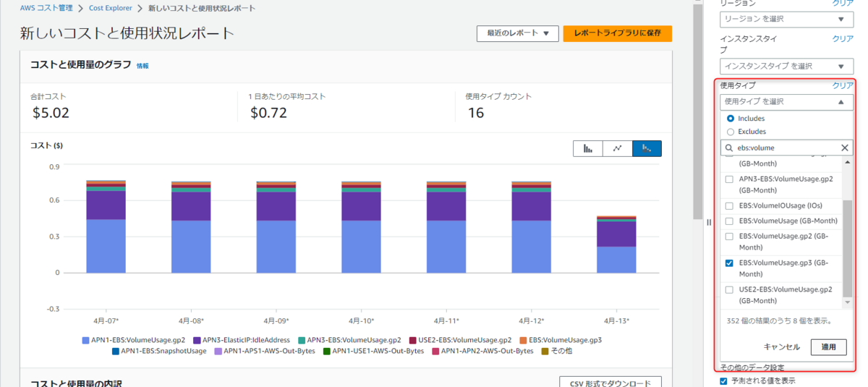868x387 pixels.
Task: Click the daily average cost $0.72
Action: point(268,113)
